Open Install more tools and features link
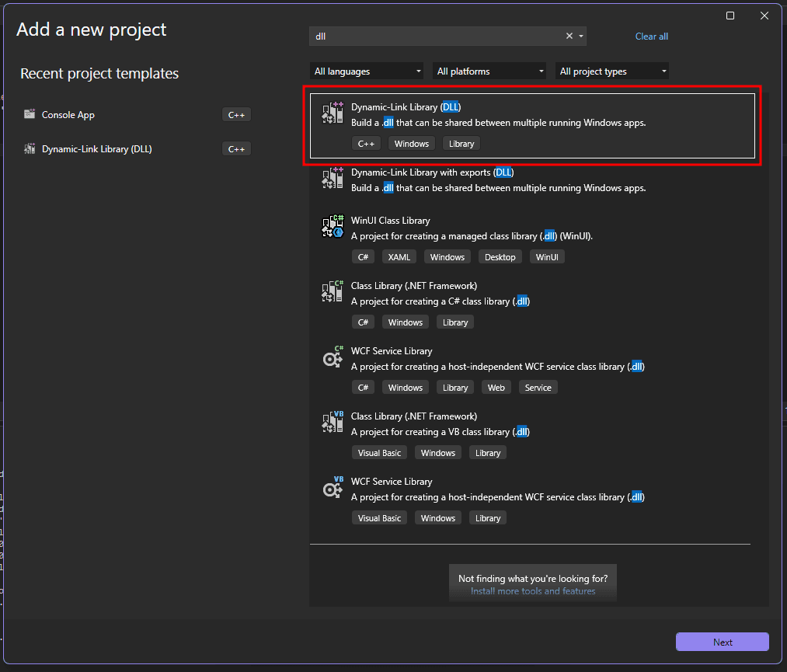Image resolution: width=787 pixels, height=672 pixels. tap(533, 591)
